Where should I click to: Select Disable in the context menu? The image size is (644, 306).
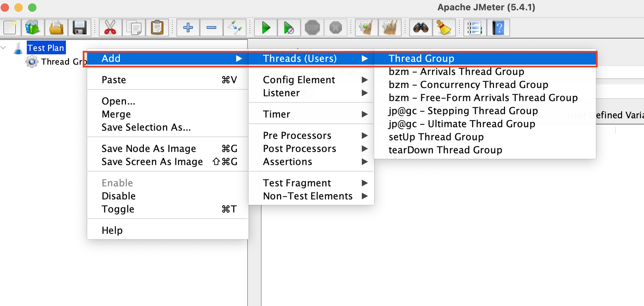[x=168, y=196]
